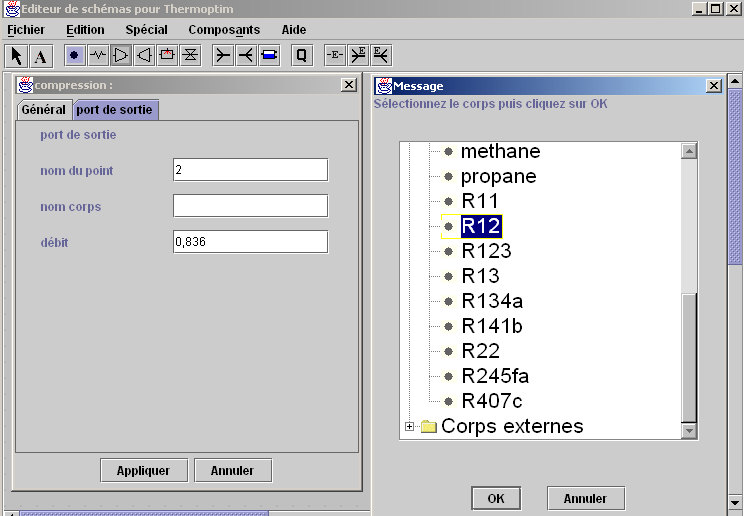Open the Edition menu
The image size is (744, 516).
tap(85, 30)
